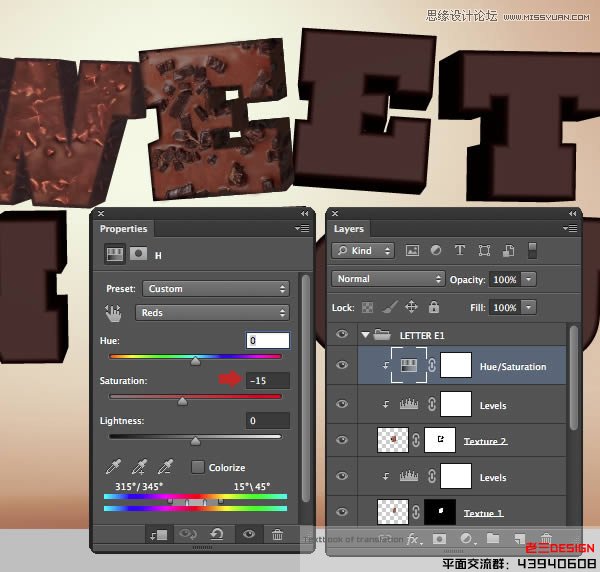This screenshot has height=572, width=600.
Task: Toggle layer filtering switch on
Action: pos(532,251)
